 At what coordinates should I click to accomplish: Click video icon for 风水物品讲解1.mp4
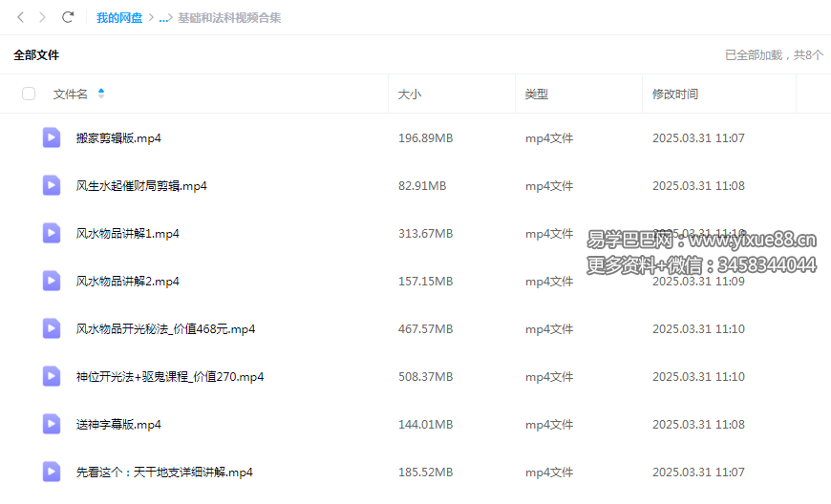click(52, 233)
